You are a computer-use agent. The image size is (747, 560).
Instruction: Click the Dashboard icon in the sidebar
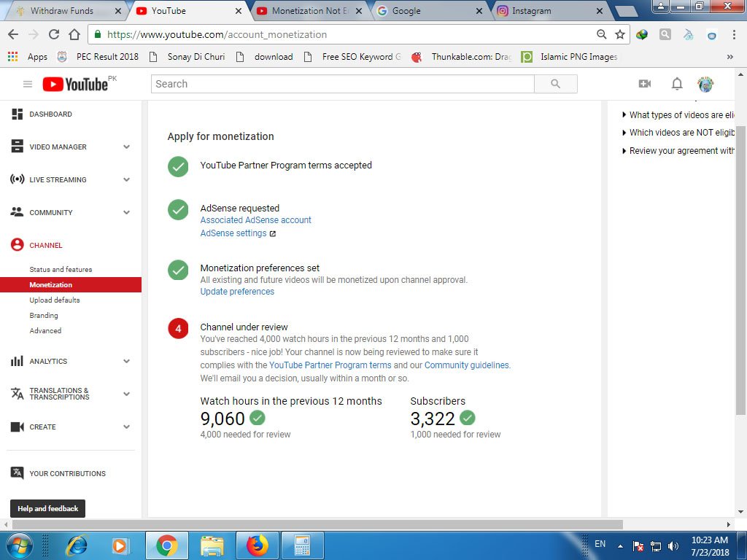[x=18, y=114]
